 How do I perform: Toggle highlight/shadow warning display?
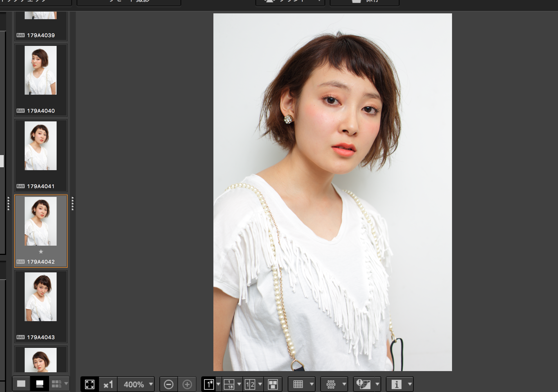click(363, 384)
